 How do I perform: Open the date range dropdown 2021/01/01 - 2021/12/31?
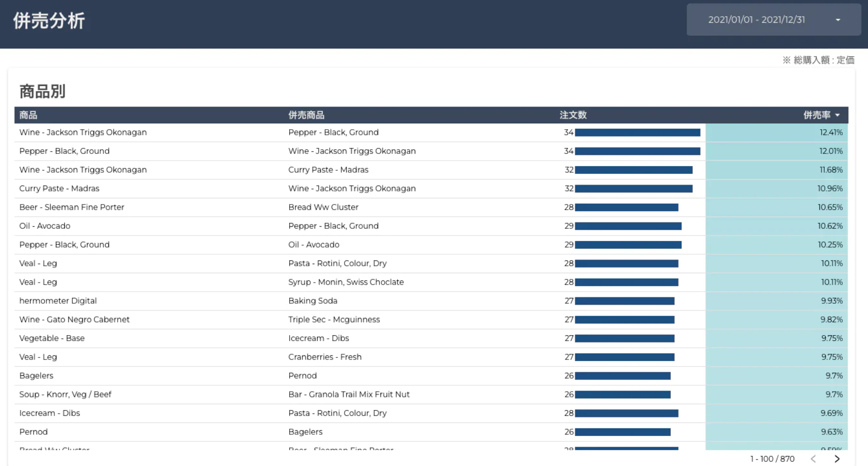pyautogui.click(x=774, y=20)
